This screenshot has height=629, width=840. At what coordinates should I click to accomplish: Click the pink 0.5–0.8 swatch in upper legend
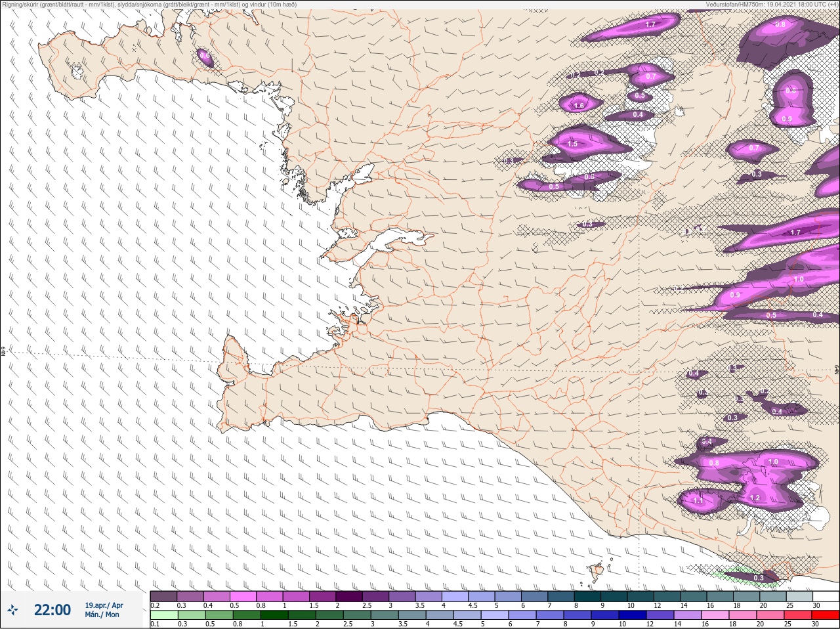tap(243, 596)
